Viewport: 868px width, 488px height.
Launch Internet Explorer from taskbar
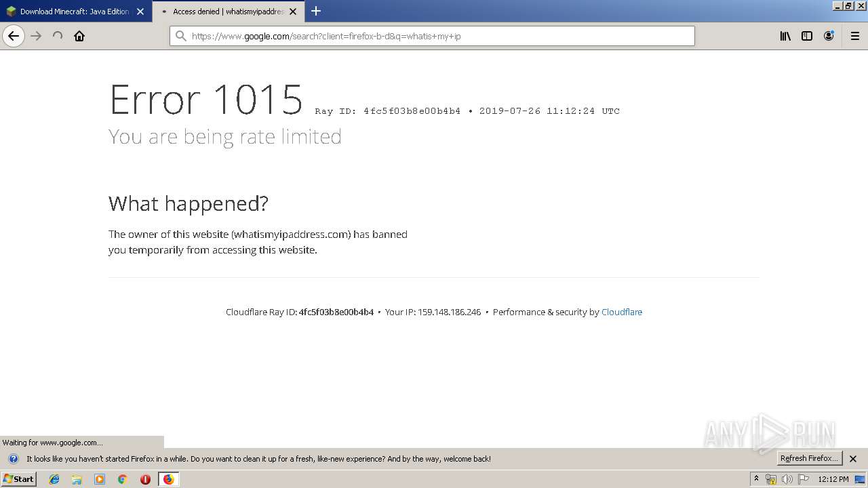(x=54, y=479)
